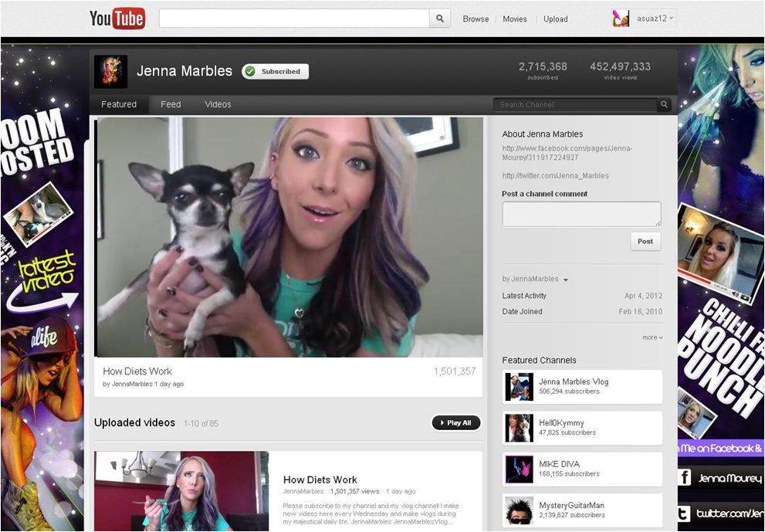Click the channel comment text box

pos(581,214)
